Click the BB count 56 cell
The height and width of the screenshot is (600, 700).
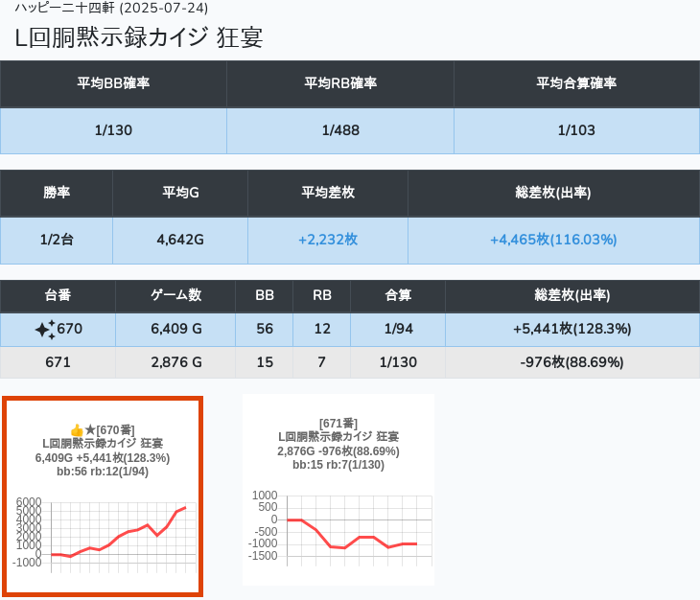[x=265, y=329]
